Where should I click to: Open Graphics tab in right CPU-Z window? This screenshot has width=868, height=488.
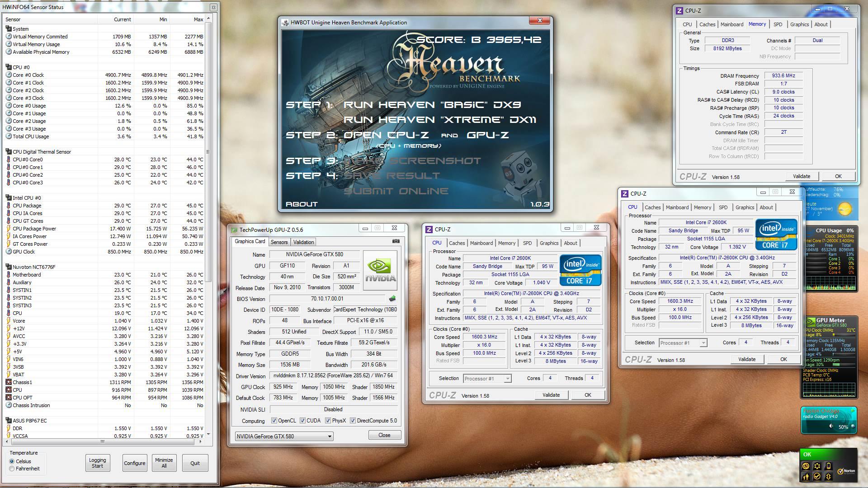[745, 207]
